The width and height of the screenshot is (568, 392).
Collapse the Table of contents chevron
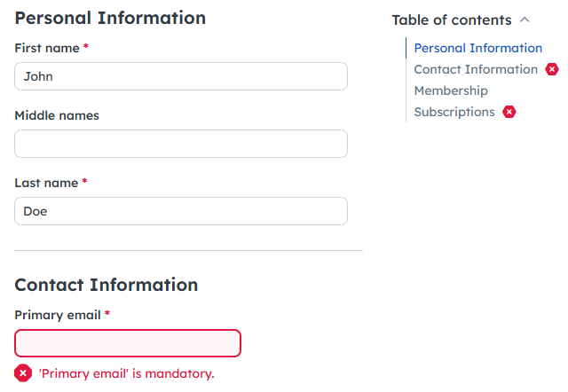525,20
